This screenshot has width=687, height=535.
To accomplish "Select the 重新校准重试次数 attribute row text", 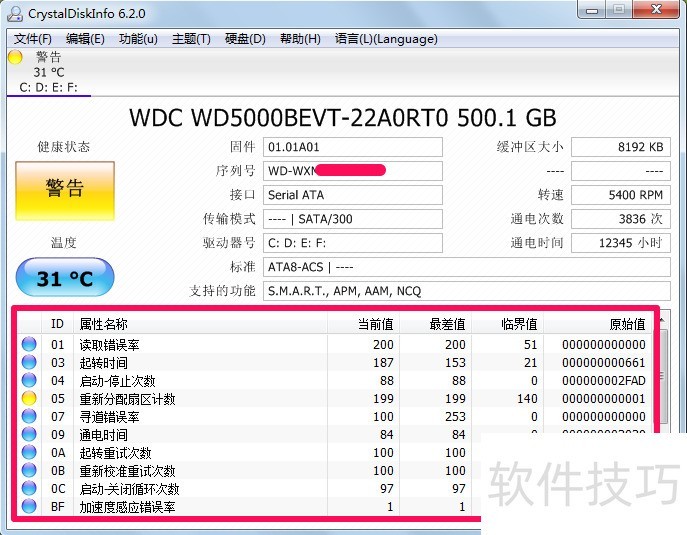I will tap(127, 471).
